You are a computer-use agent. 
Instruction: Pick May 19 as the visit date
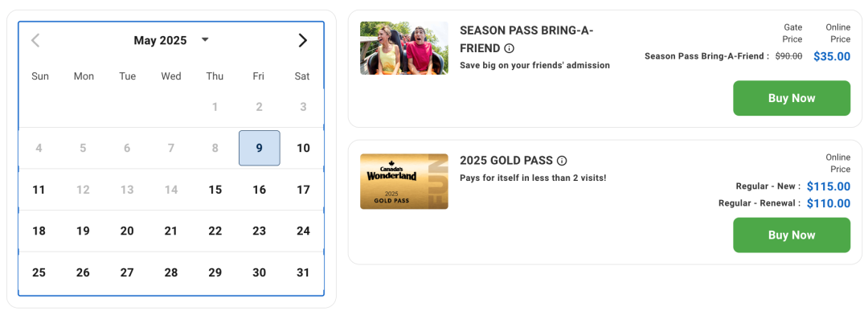click(x=83, y=231)
